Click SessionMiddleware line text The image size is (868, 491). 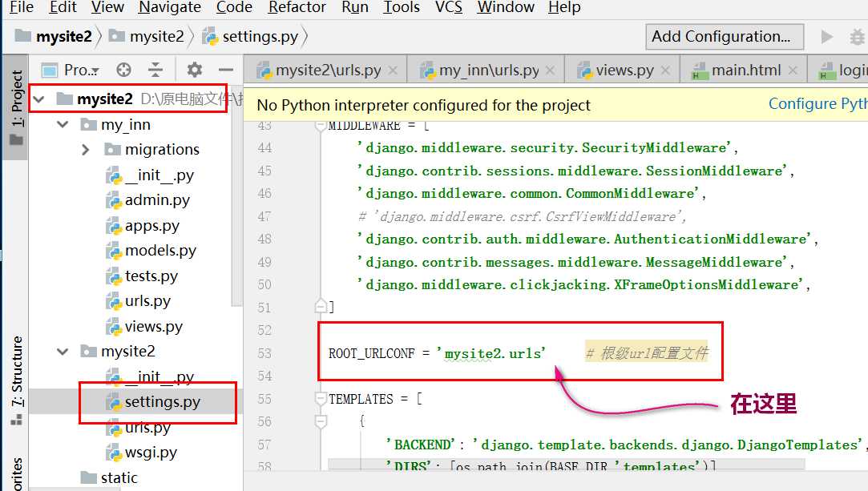click(576, 171)
